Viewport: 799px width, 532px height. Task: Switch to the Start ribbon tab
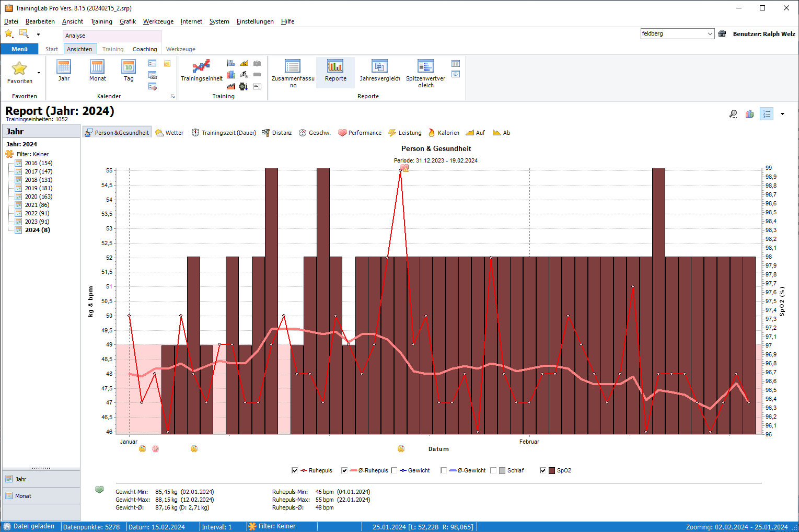tap(52, 49)
